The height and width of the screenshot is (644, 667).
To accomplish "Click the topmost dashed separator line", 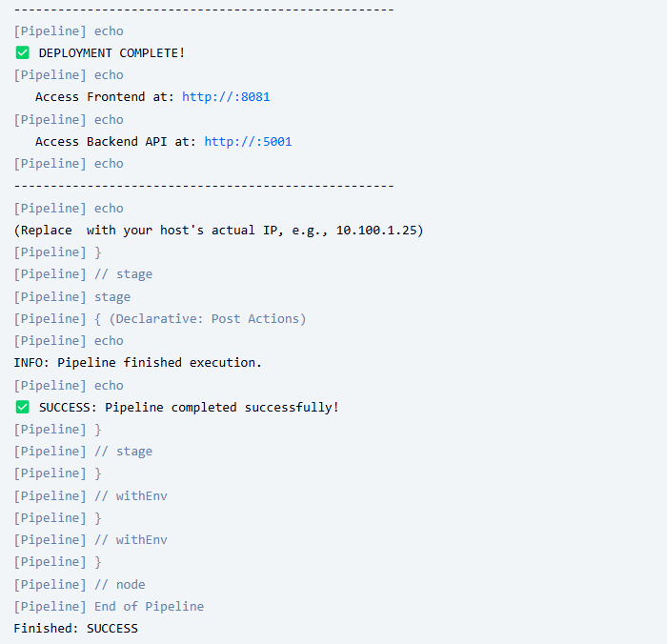I will [204, 10].
